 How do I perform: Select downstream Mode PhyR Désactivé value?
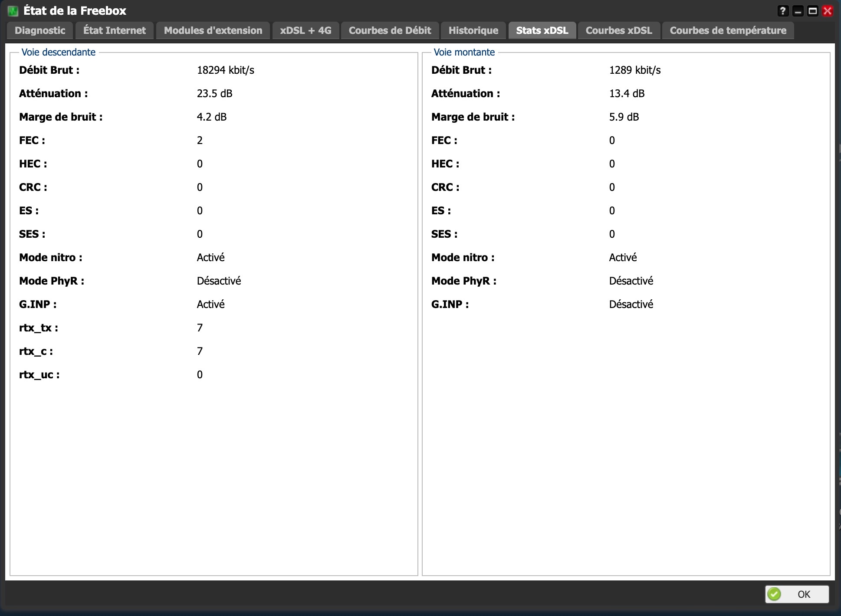tap(219, 281)
